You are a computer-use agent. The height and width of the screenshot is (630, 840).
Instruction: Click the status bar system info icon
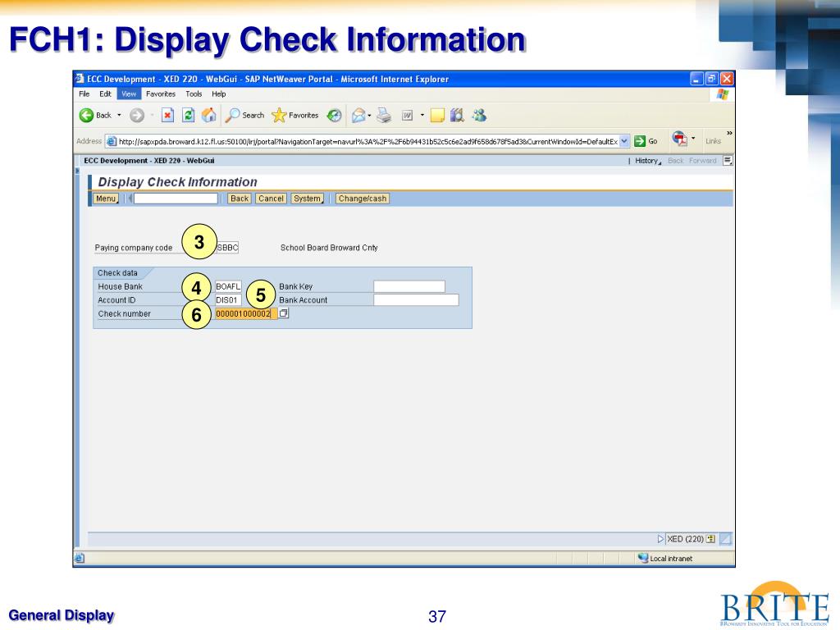pyautogui.click(x=710, y=539)
